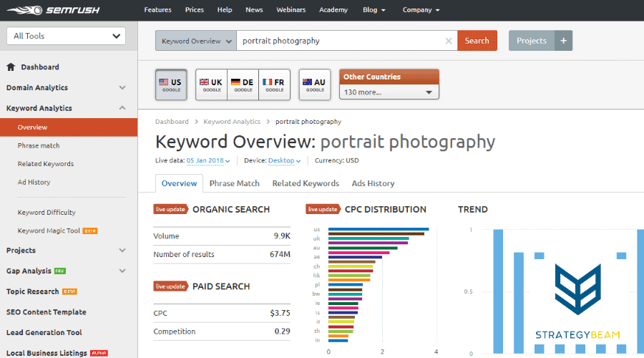Click the Projects button
The image size is (644, 358).
(x=532, y=41)
